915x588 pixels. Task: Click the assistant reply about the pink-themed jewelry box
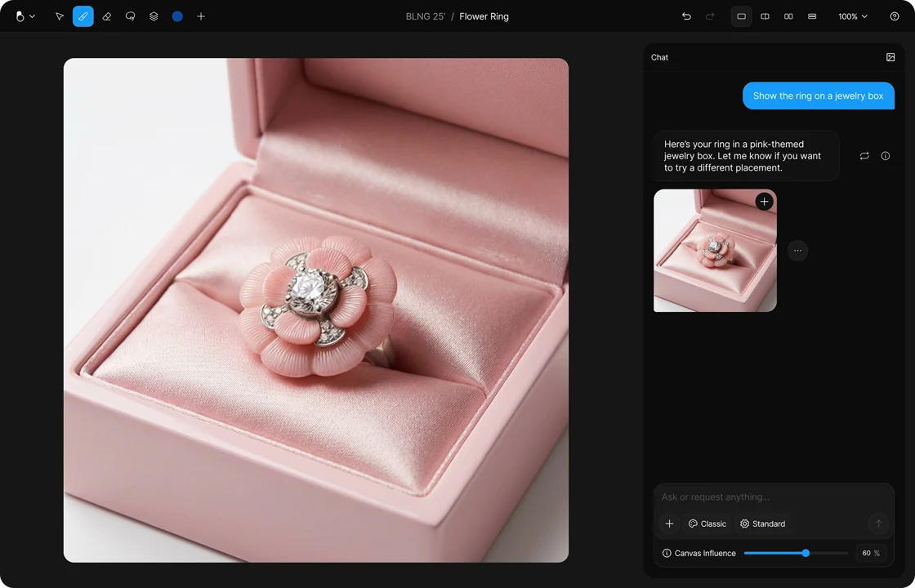click(x=747, y=156)
